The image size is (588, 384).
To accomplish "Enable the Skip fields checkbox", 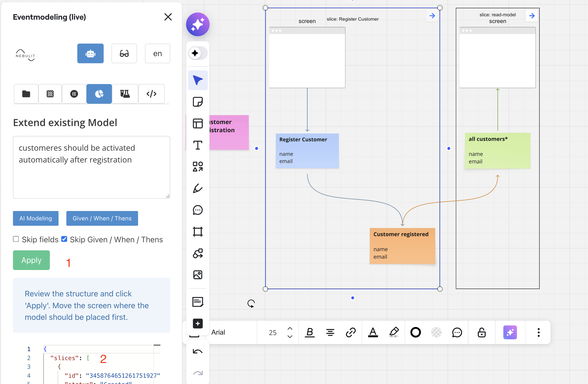I will (16, 239).
